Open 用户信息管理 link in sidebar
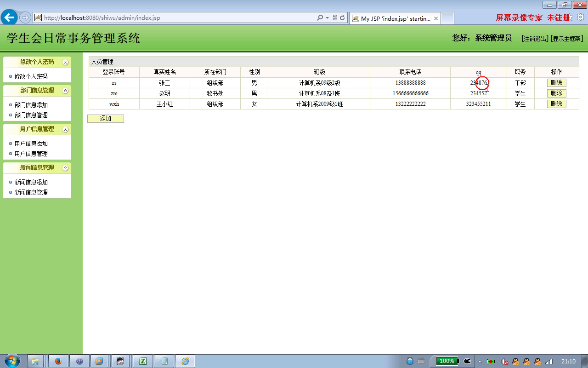 pos(31,154)
